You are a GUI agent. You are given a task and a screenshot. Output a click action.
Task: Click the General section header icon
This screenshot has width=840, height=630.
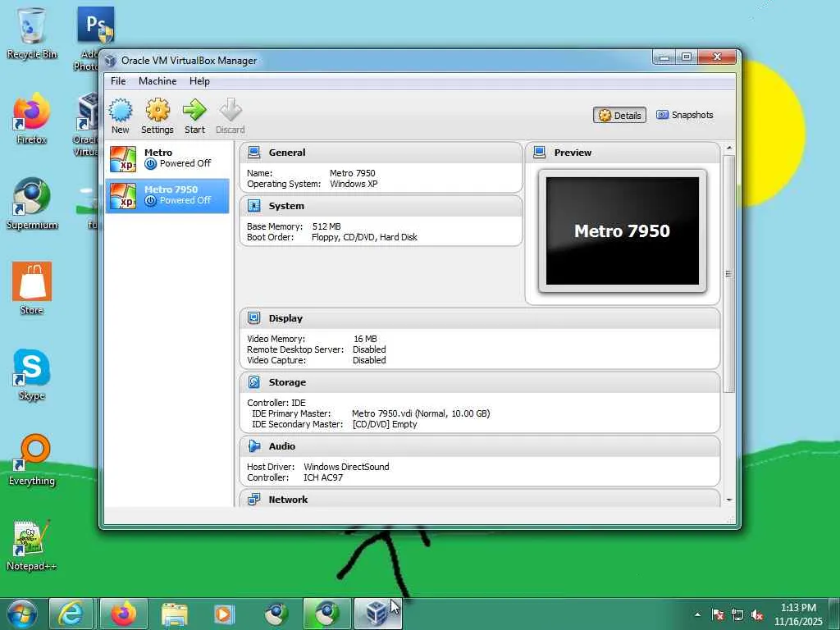point(254,153)
